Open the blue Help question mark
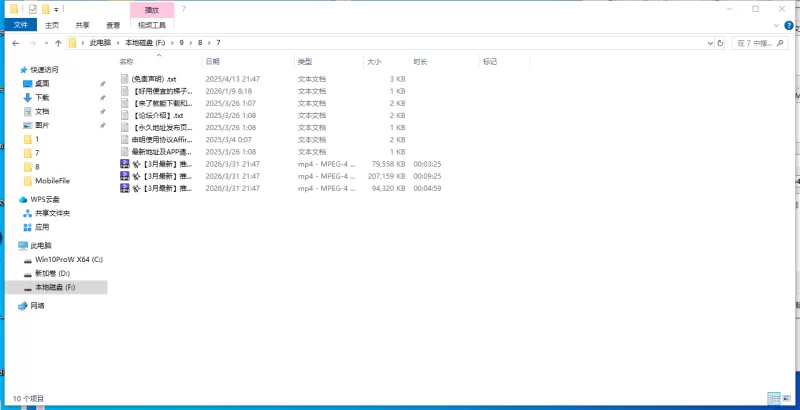 789,25
